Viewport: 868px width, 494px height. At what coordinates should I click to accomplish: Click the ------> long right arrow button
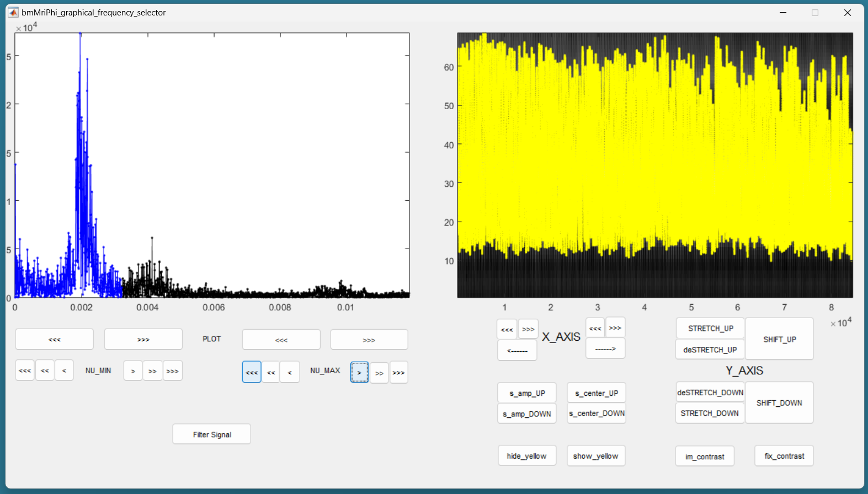[x=605, y=348]
